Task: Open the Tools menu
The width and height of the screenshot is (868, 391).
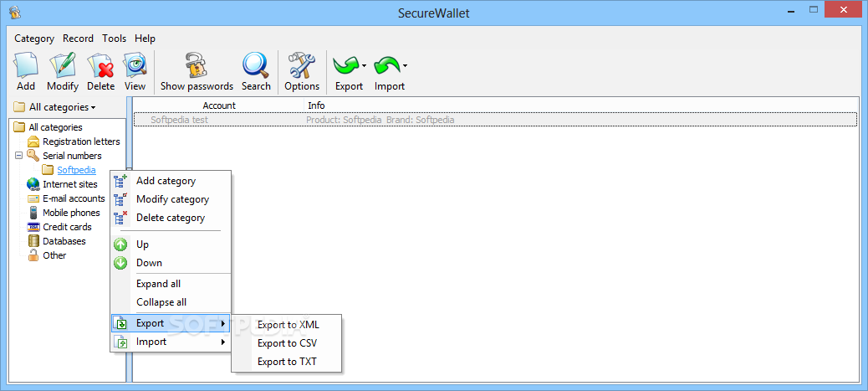Action: (114, 39)
